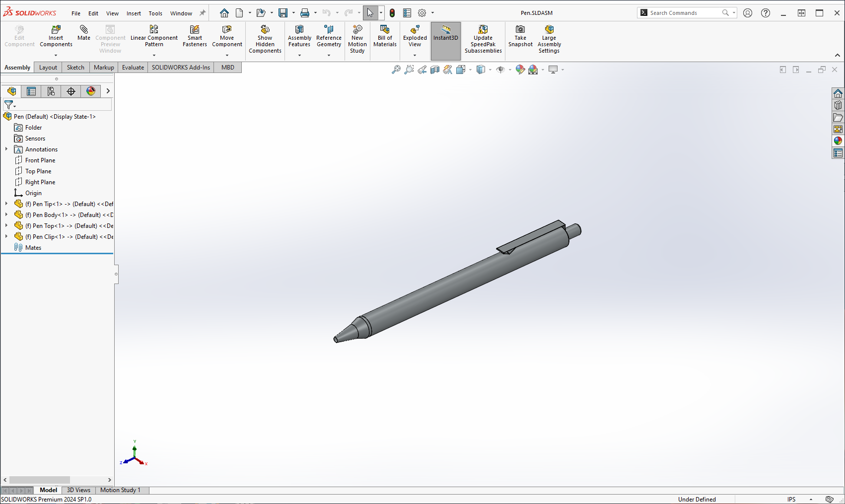845x504 pixels.
Task: Click the Rebuild traffic light icon
Action: [x=392, y=13]
